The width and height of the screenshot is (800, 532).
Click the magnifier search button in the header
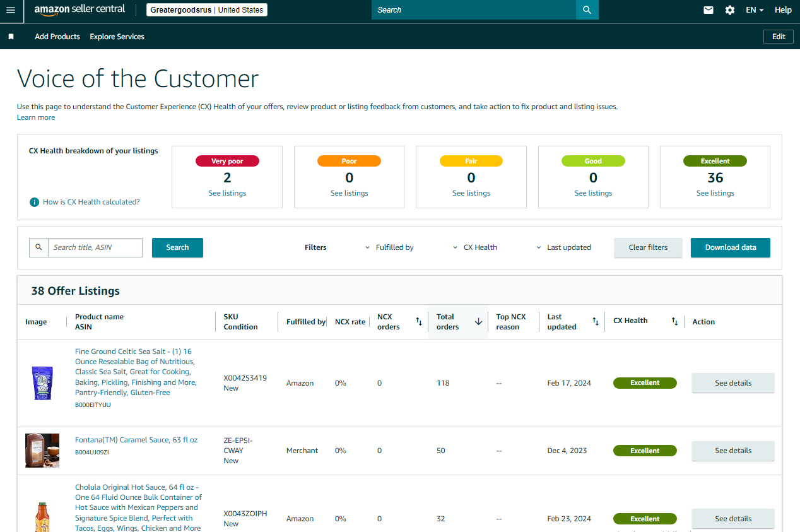tap(587, 10)
